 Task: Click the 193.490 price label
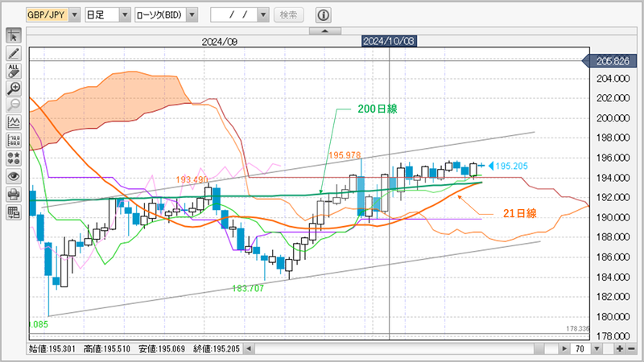(192, 179)
